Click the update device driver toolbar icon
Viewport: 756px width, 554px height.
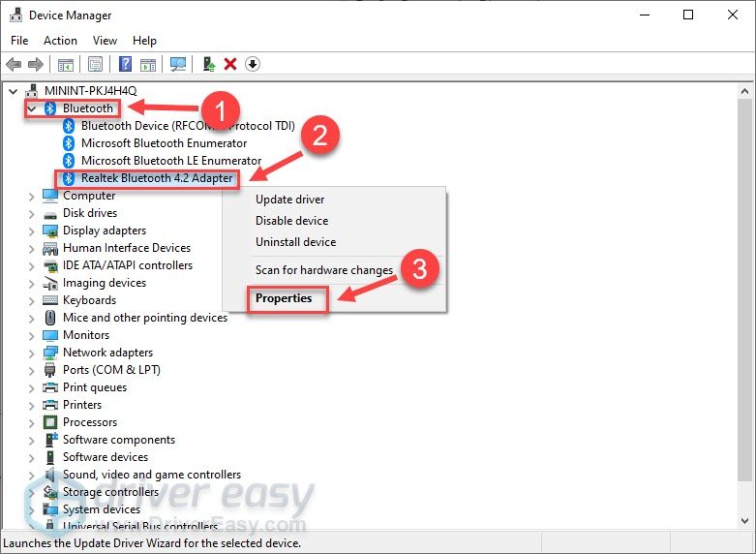[208, 64]
